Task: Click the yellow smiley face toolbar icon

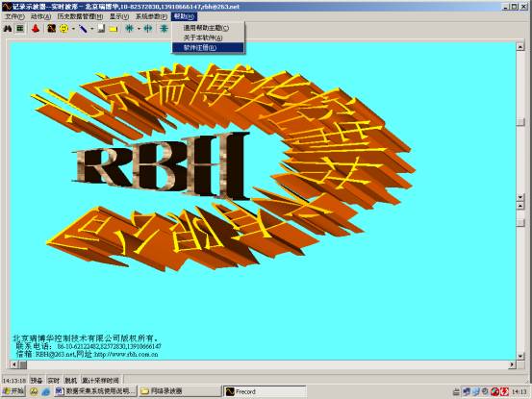Action: [x=63, y=29]
